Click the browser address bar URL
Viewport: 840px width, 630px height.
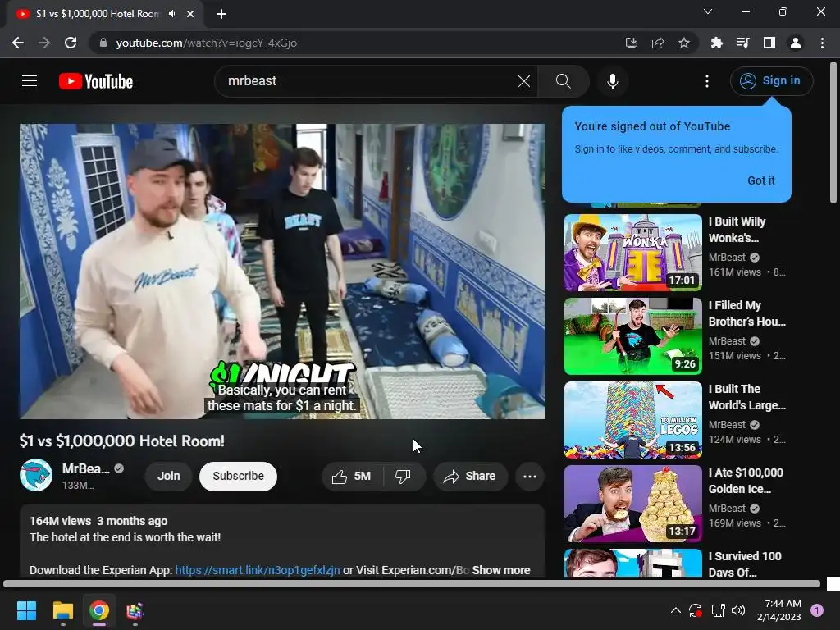[206, 43]
